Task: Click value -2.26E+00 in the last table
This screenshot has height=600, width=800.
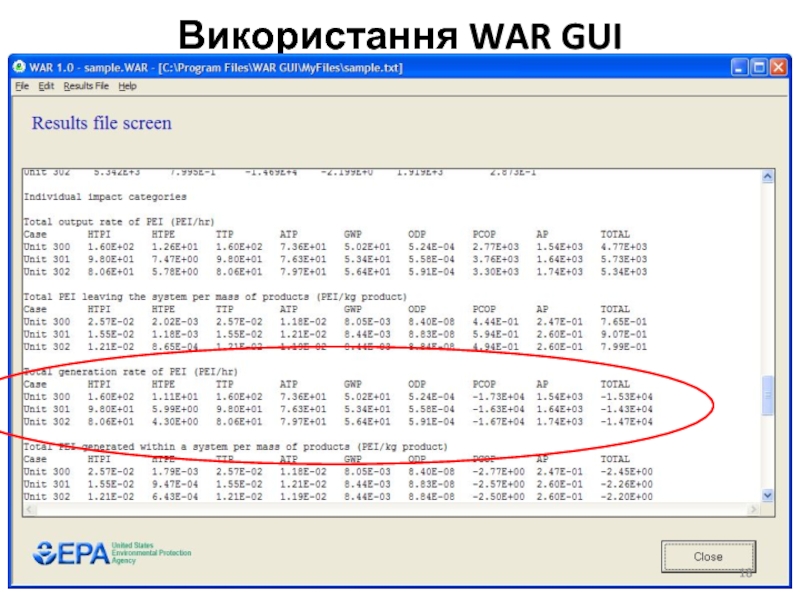Action: click(627, 484)
